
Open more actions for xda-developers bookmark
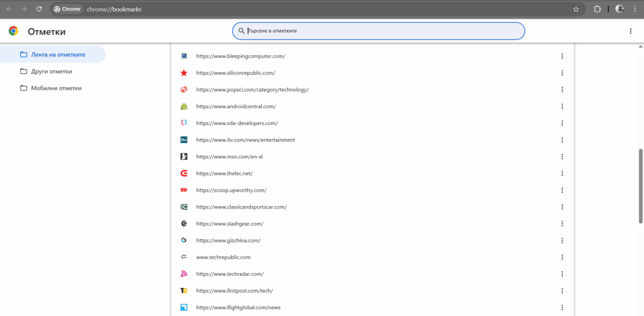click(562, 123)
